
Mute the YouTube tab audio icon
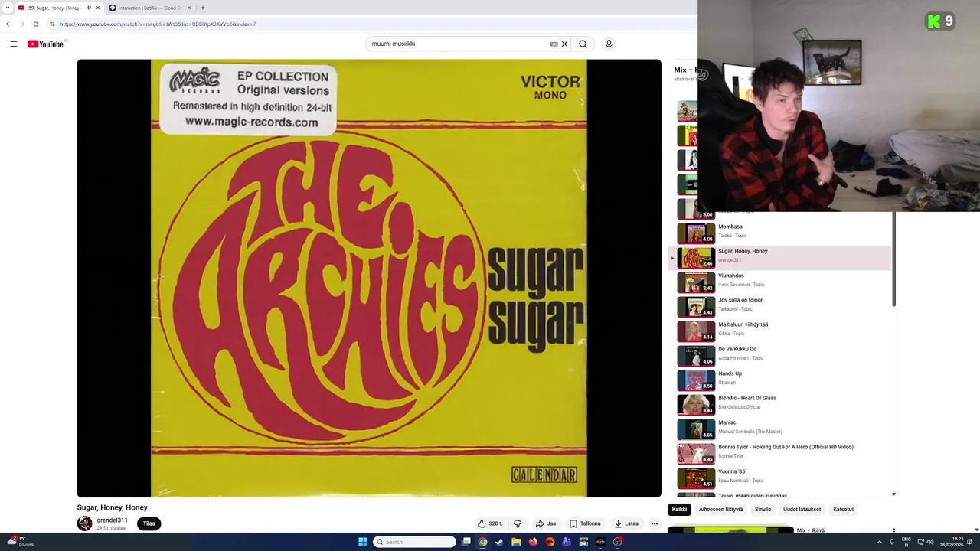[x=88, y=8]
